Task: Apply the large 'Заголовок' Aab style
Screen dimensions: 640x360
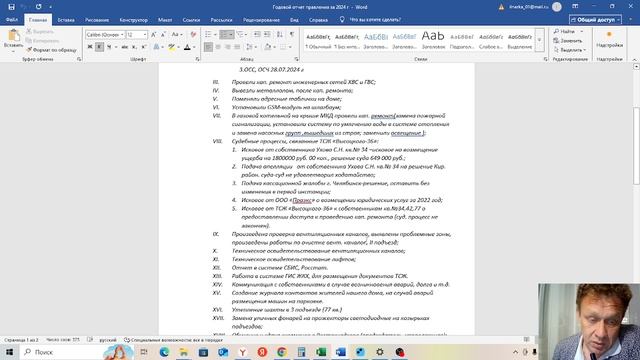Action: 433,41
